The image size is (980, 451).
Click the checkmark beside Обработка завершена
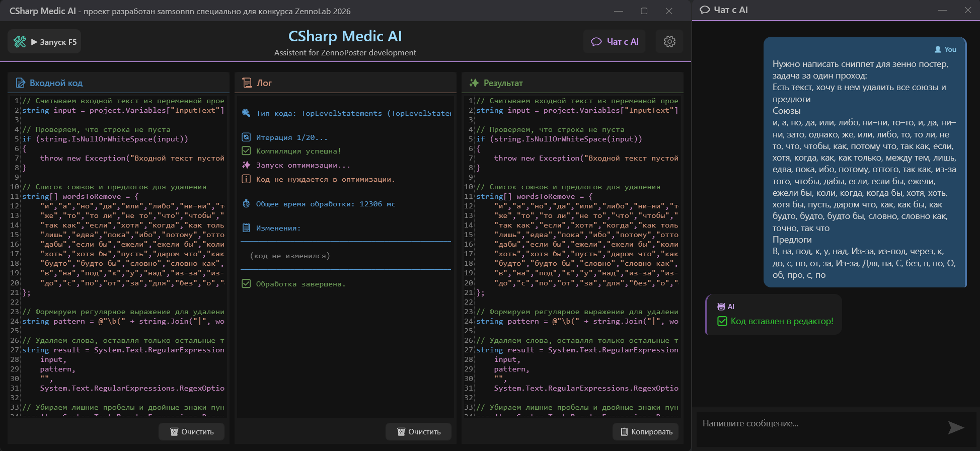246,284
